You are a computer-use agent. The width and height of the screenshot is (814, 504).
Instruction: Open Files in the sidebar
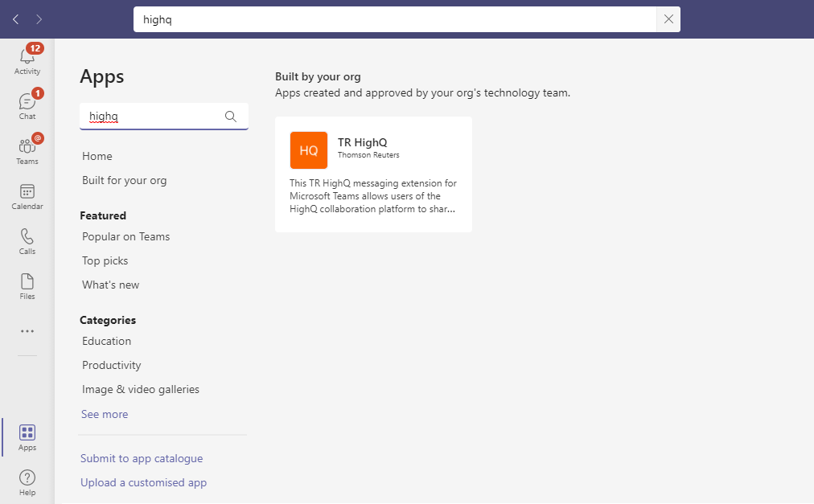point(27,285)
